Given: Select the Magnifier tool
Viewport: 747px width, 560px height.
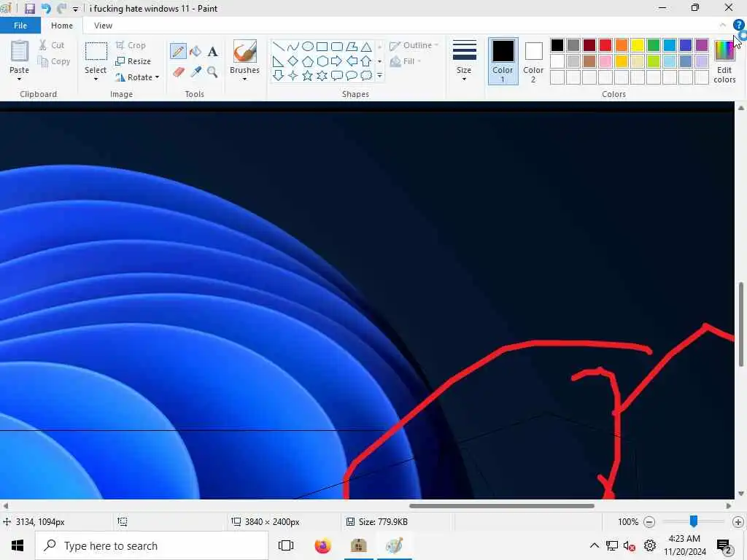Looking at the screenshot, I should pyautogui.click(x=212, y=72).
